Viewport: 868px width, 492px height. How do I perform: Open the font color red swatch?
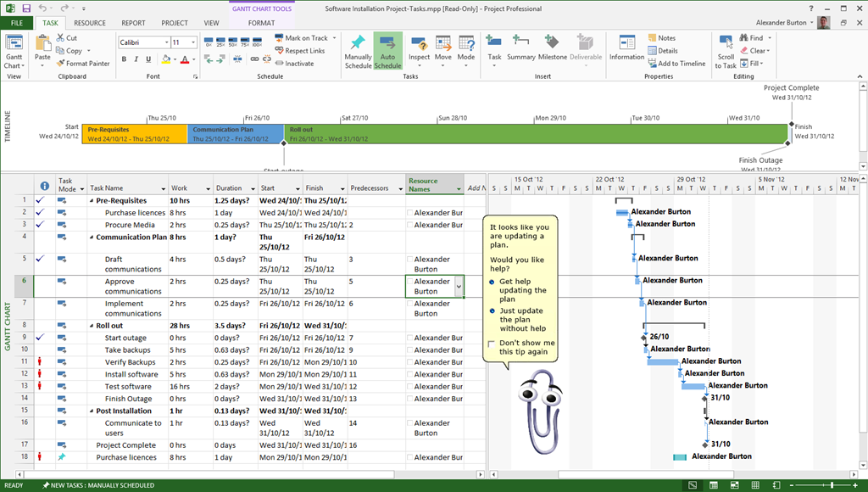pyautogui.click(x=185, y=59)
